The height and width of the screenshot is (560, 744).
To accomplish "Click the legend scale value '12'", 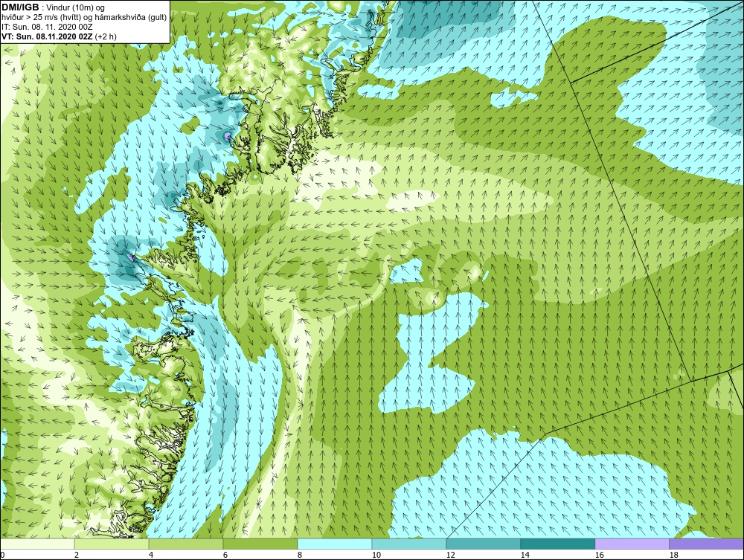I will (x=451, y=555).
